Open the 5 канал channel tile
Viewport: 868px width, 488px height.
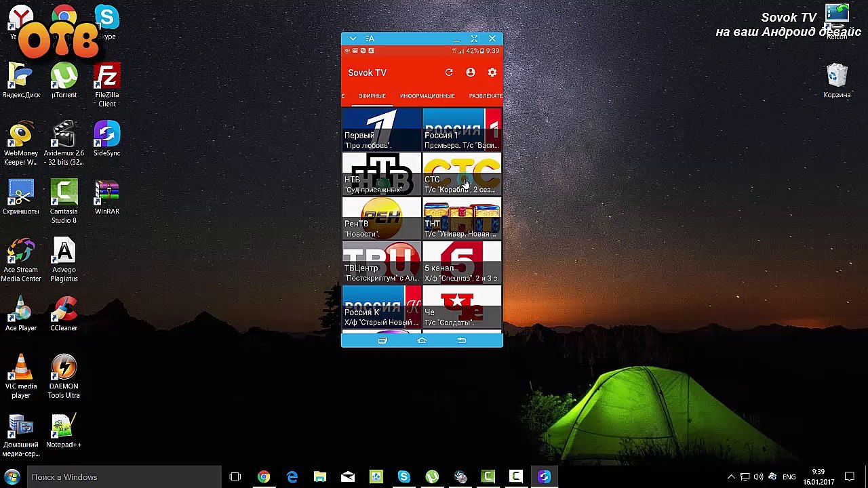[x=462, y=263]
